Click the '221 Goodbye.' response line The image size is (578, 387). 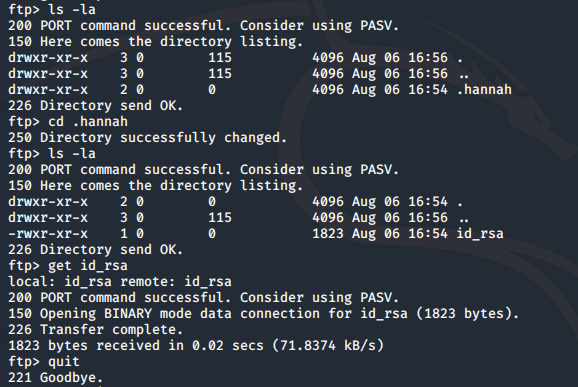click(x=56, y=378)
